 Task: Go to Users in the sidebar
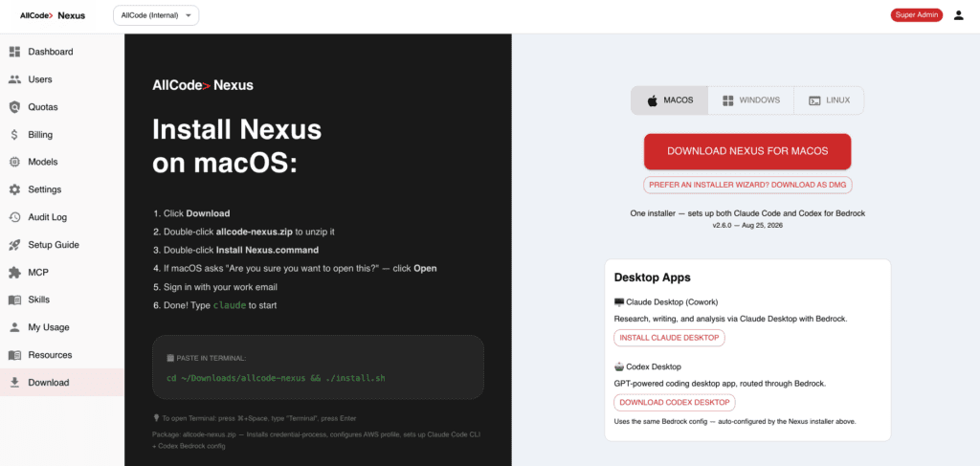[x=62, y=79]
